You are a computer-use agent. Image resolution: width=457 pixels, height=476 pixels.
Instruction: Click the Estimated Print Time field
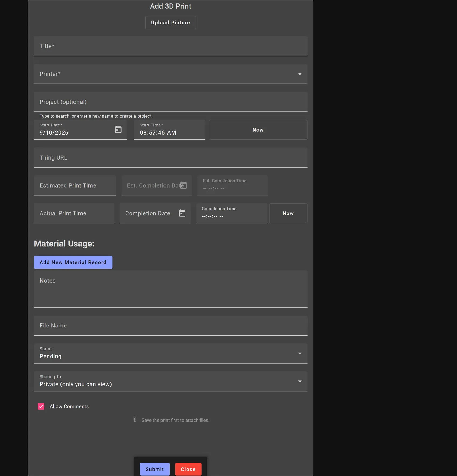pos(75,185)
